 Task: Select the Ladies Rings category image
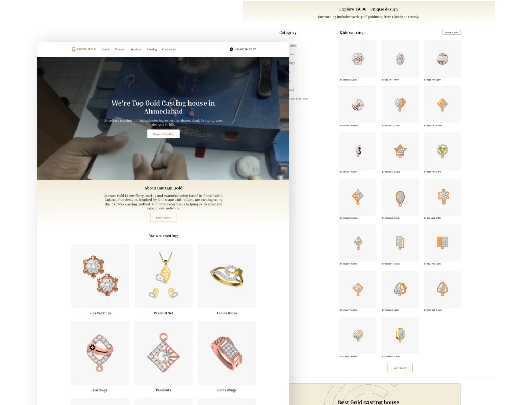[x=226, y=276]
